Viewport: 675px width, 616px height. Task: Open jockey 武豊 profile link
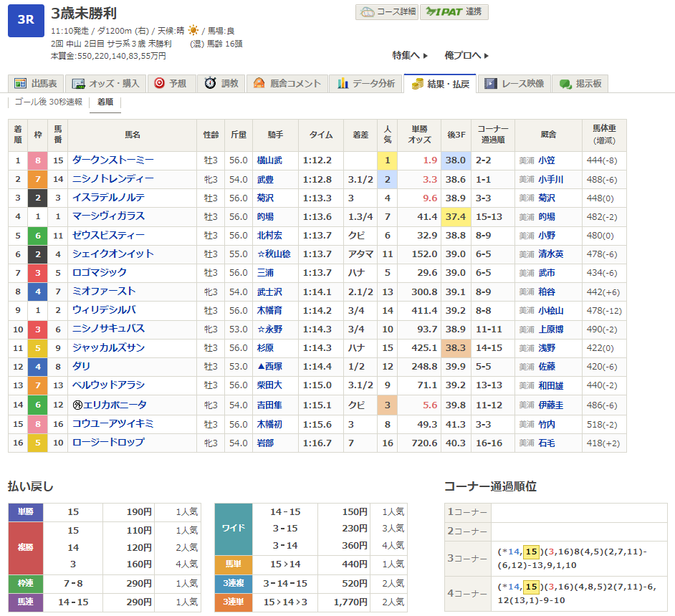click(x=265, y=179)
